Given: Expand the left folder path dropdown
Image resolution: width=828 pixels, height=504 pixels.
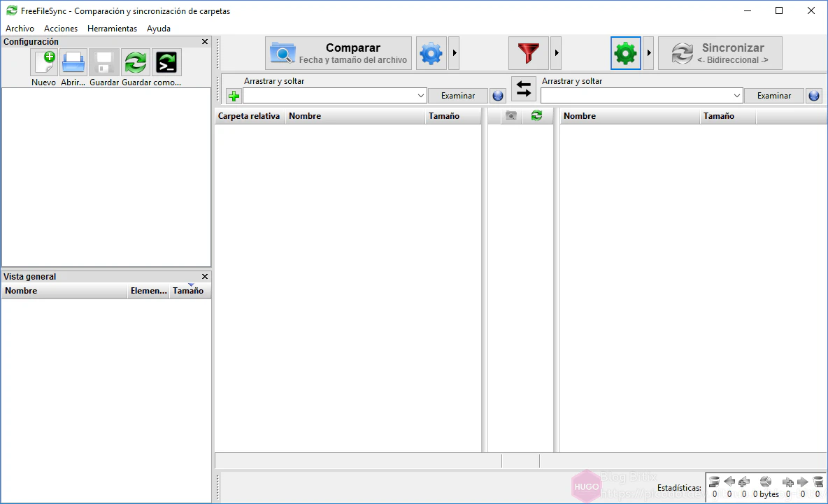Looking at the screenshot, I should (x=421, y=96).
